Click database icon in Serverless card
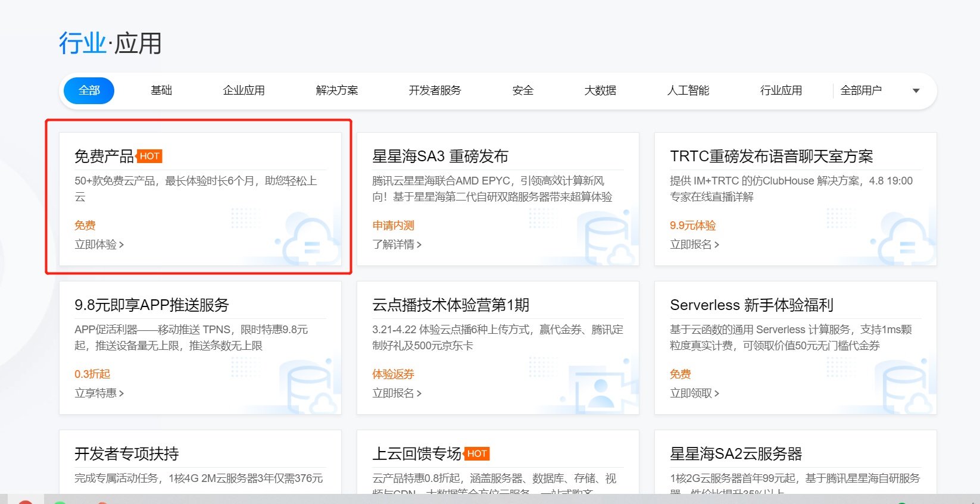This screenshot has width=980, height=504. pyautogui.click(x=905, y=387)
